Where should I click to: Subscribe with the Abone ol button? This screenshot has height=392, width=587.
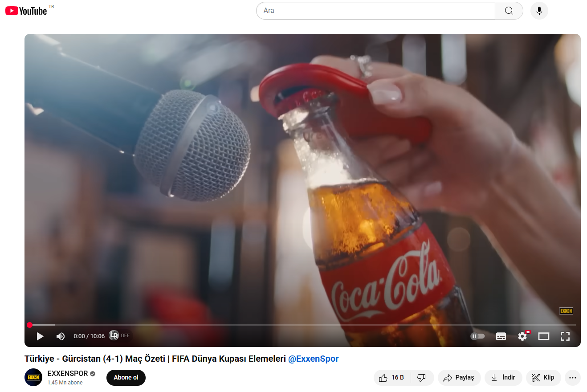(126, 378)
